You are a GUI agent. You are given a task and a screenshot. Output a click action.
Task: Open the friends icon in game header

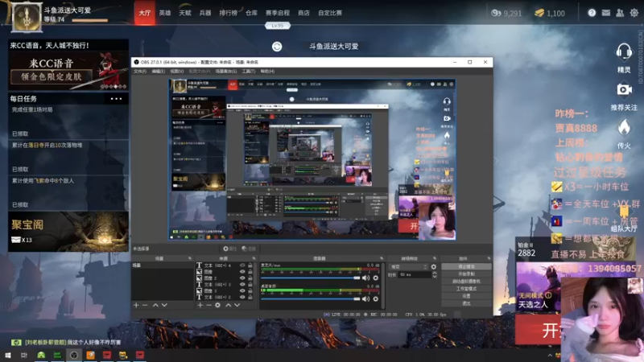(620, 13)
